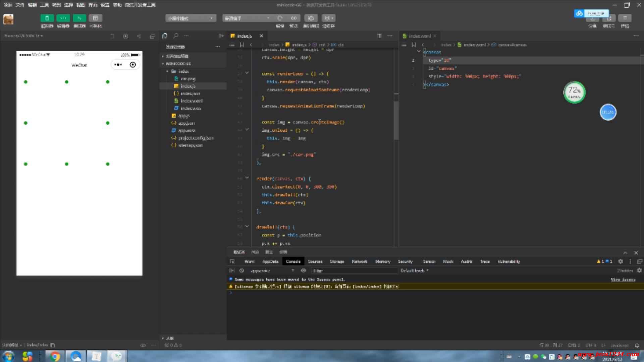Open the devtools settings gear
This screenshot has width=644, height=362.
pyautogui.click(x=621, y=261)
